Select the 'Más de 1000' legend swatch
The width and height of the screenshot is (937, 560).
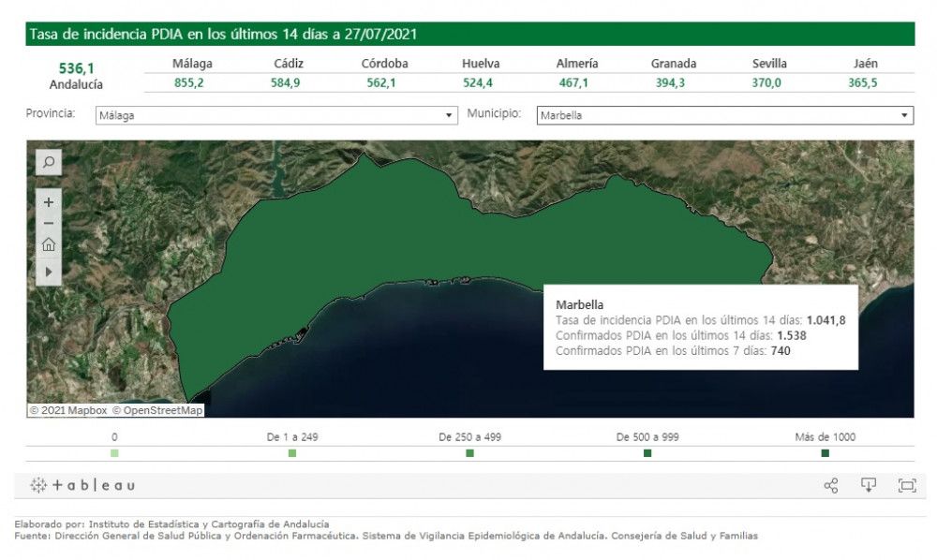point(825,453)
